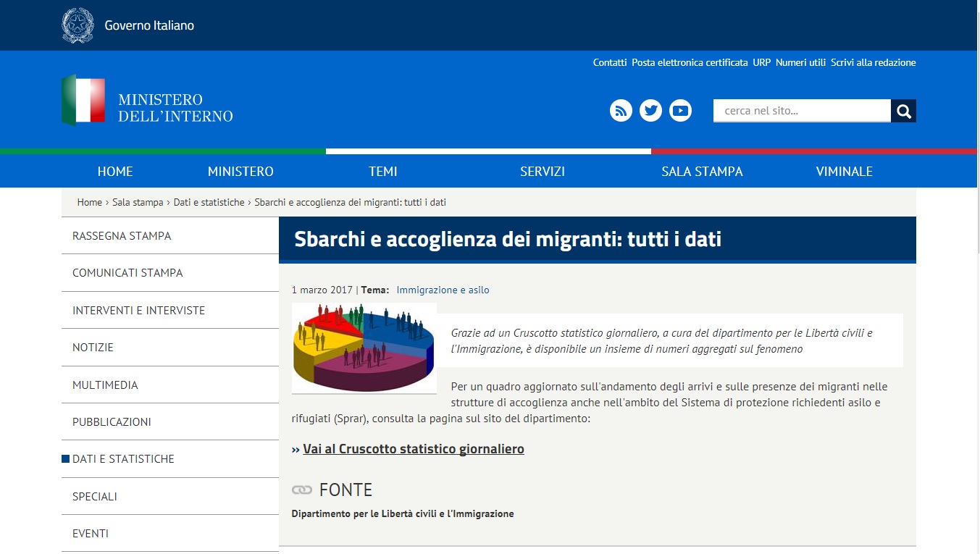Open Posta elettronica certificata link
980x554 pixels.
click(690, 63)
